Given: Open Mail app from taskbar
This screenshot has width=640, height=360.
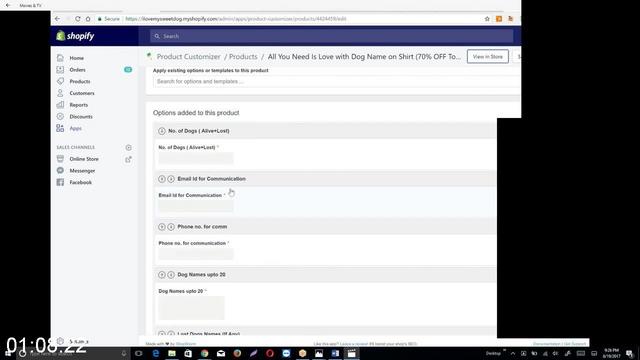Looking at the screenshot, I should tap(221, 353).
